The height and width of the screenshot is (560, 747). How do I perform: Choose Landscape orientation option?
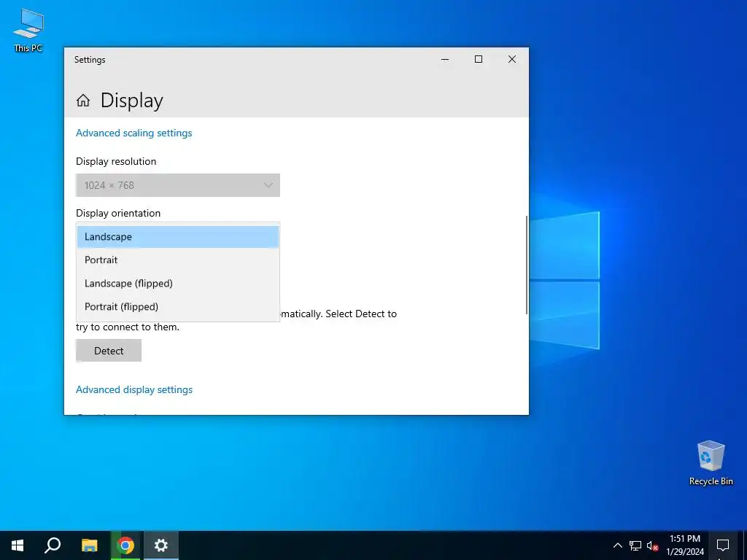pyautogui.click(x=178, y=237)
